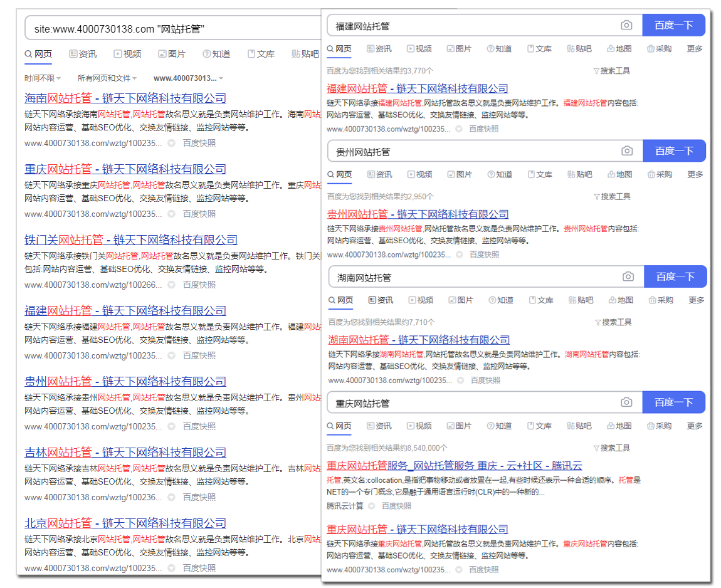The image size is (721, 588).
Task: Click the camera icon in the 福建网站托管 search box
Action: click(626, 25)
